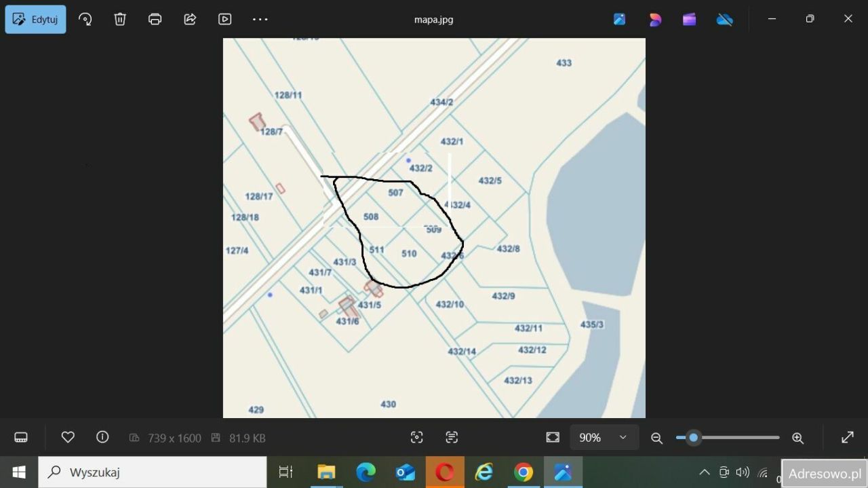Click the Wyszukaj taskbar search box

(153, 472)
